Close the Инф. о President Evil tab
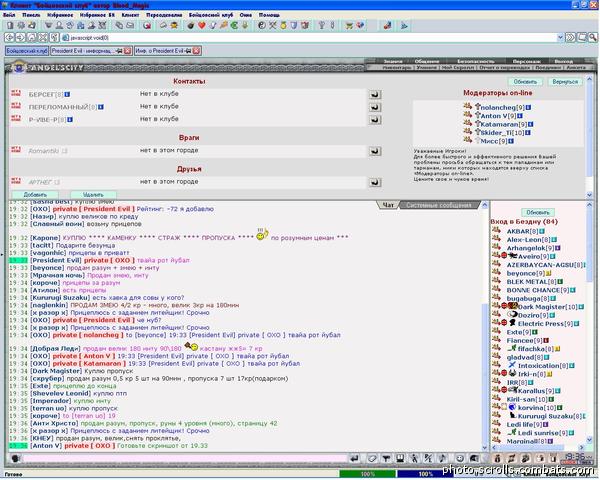Screen dimensions: 600x480 [196, 51]
